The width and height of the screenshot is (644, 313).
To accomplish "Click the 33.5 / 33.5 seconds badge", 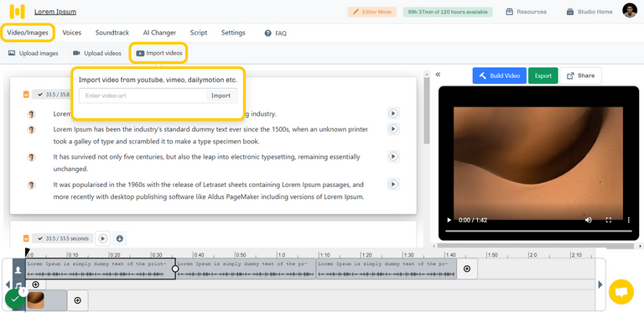I will pyautogui.click(x=63, y=238).
